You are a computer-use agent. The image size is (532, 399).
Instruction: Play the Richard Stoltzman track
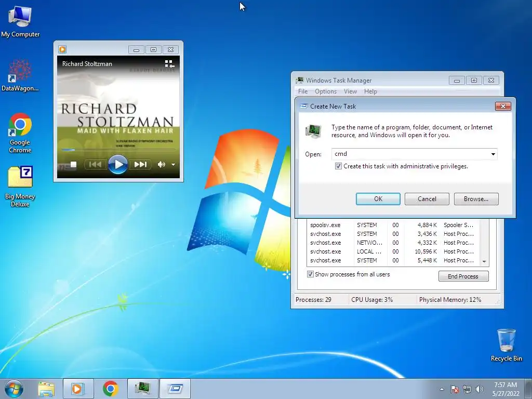coord(118,165)
